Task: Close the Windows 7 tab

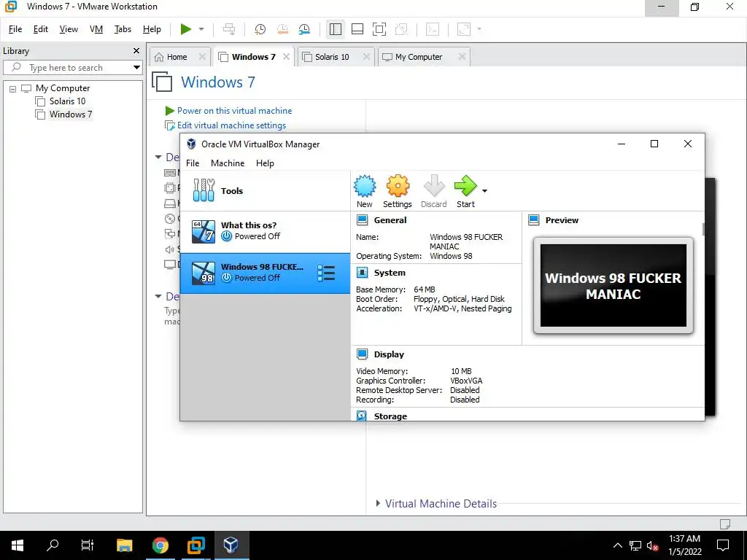Action: [x=286, y=57]
